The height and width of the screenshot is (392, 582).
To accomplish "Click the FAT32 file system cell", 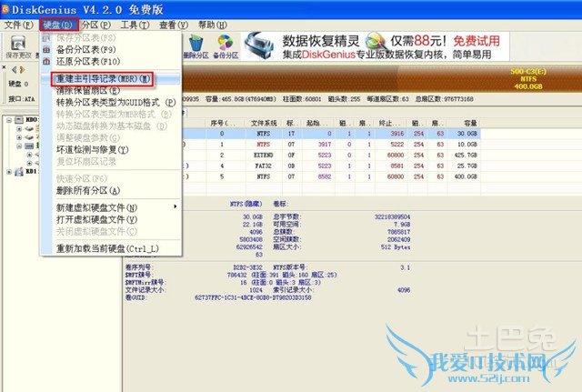I will coord(264,166).
